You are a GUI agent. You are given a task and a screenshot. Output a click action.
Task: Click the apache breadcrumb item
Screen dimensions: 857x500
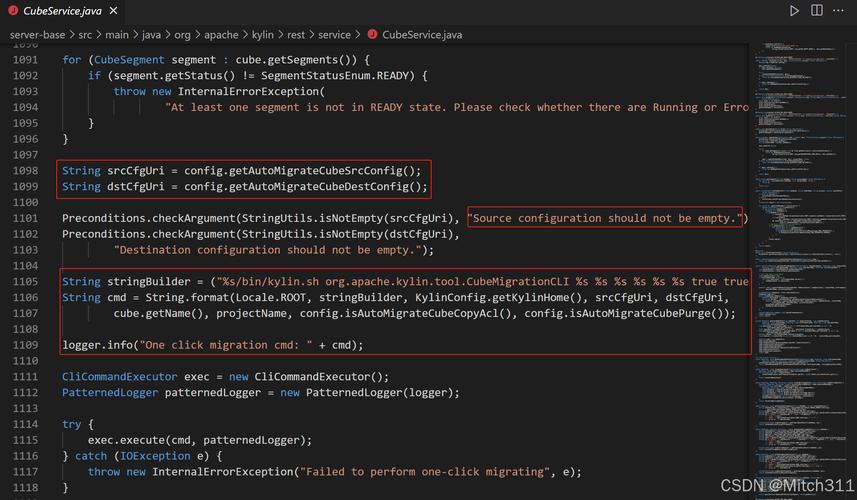221,34
